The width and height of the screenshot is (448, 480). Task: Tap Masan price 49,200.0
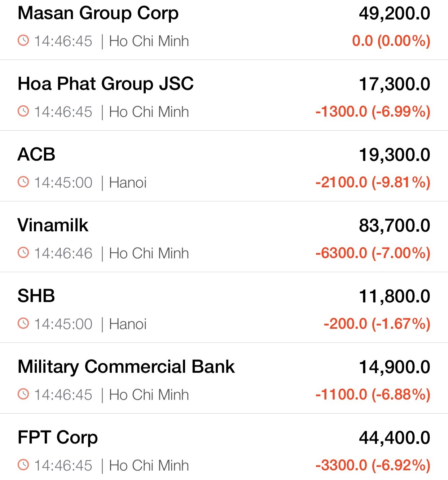tap(394, 14)
